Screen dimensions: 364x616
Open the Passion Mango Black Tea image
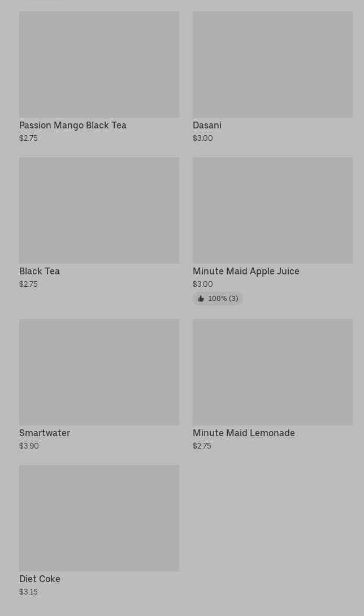click(99, 64)
